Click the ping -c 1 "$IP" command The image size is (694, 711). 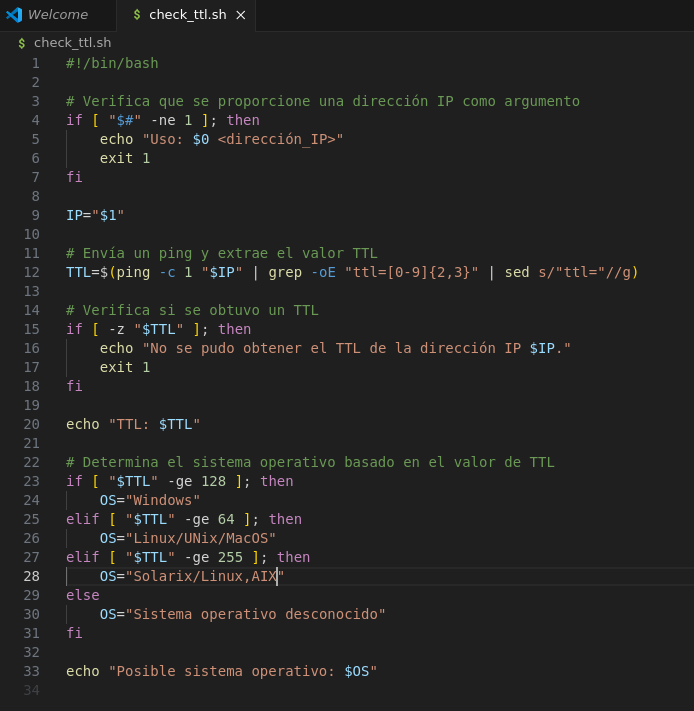point(180,272)
